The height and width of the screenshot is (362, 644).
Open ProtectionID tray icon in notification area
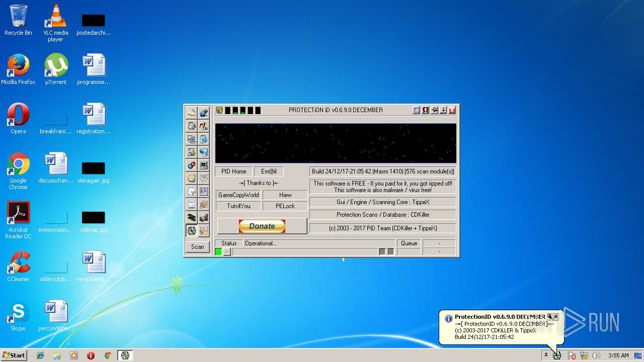pos(557,355)
